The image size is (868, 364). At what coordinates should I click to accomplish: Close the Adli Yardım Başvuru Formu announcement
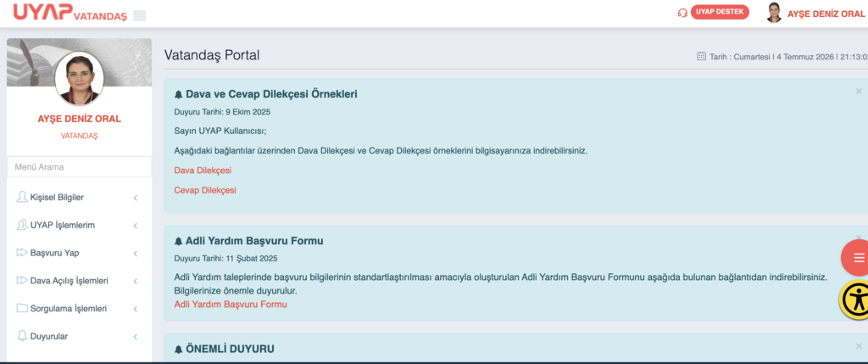point(860,238)
